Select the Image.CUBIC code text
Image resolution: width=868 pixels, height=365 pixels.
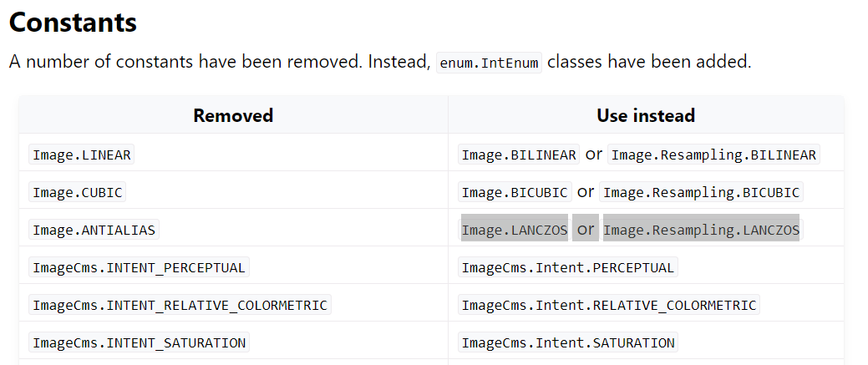78,192
